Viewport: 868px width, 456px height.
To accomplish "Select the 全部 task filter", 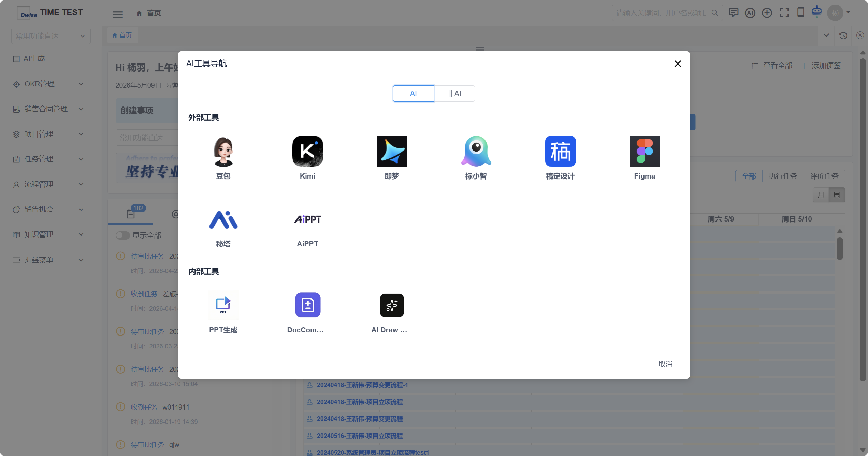I will (x=749, y=176).
